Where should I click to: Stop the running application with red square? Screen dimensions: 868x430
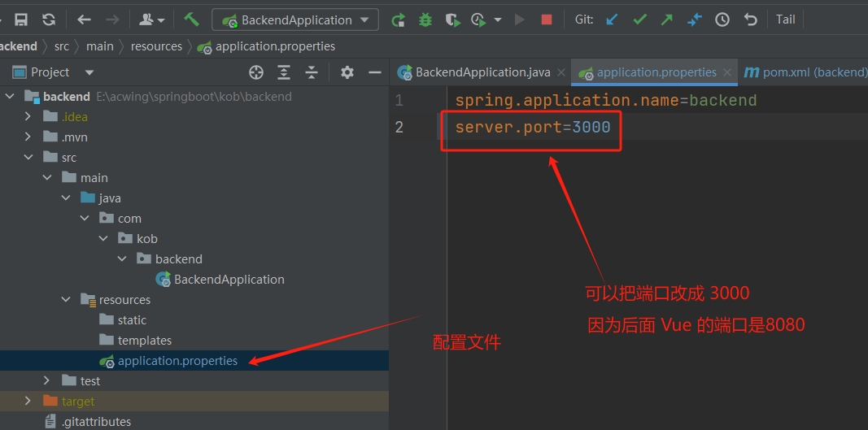[547, 20]
